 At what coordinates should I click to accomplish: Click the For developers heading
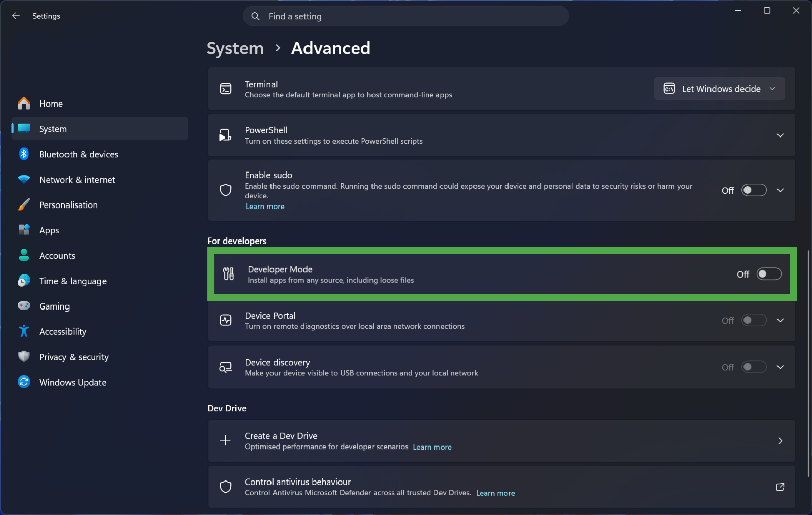coord(237,241)
